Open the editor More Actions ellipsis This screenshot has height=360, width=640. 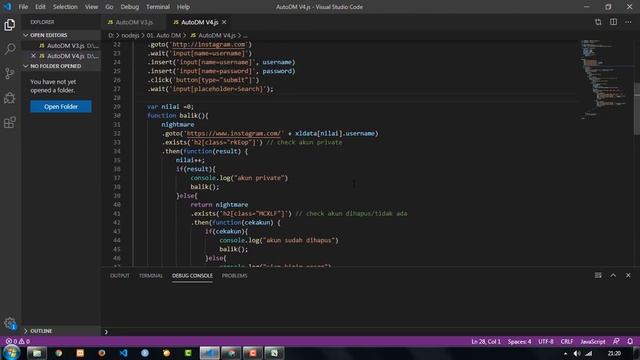coord(628,22)
